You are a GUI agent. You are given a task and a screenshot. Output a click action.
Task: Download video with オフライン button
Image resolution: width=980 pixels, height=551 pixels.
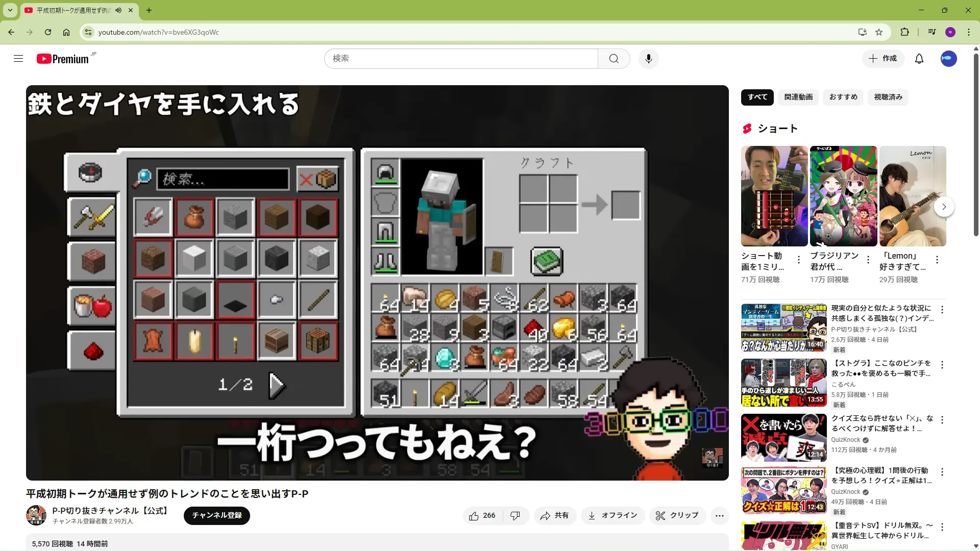tap(612, 516)
